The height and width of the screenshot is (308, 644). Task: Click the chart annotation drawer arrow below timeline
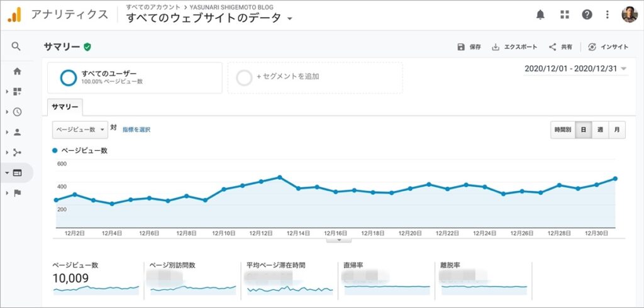point(339,240)
